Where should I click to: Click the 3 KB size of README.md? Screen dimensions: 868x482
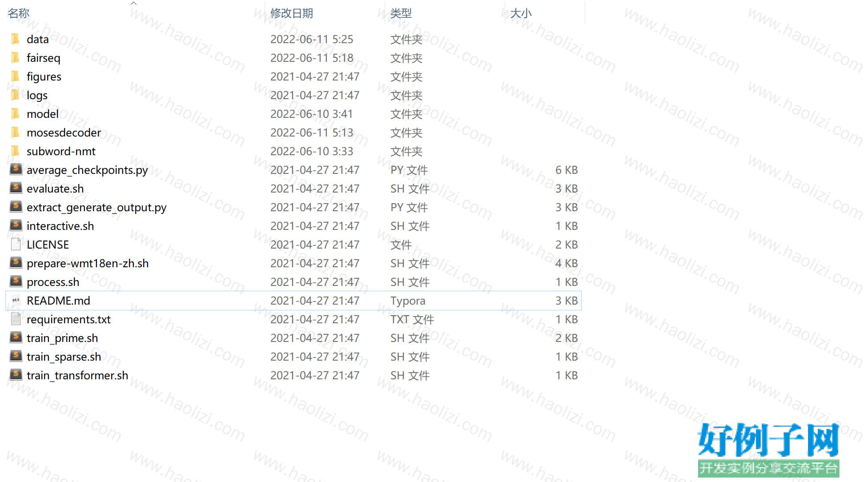point(567,301)
